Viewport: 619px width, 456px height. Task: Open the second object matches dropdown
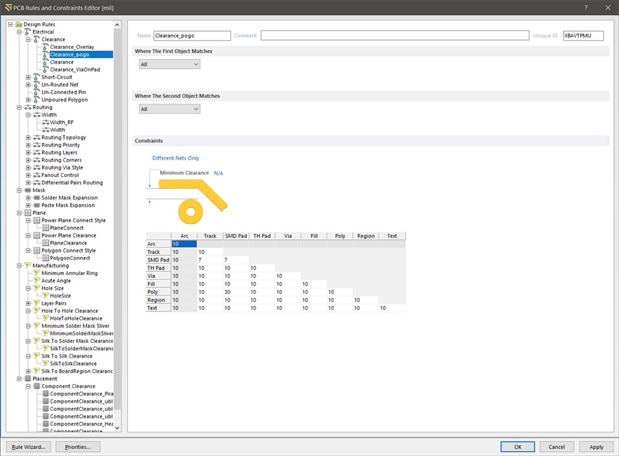coord(169,109)
